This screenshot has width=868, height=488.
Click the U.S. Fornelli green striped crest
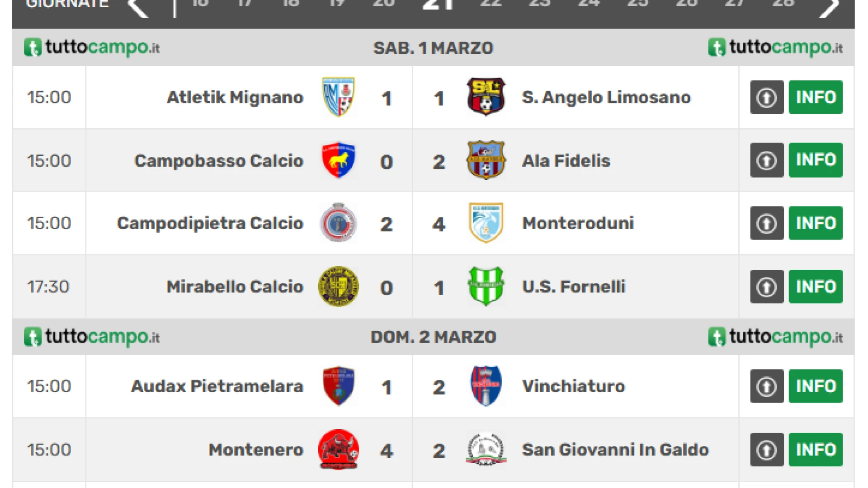pyautogui.click(x=486, y=286)
